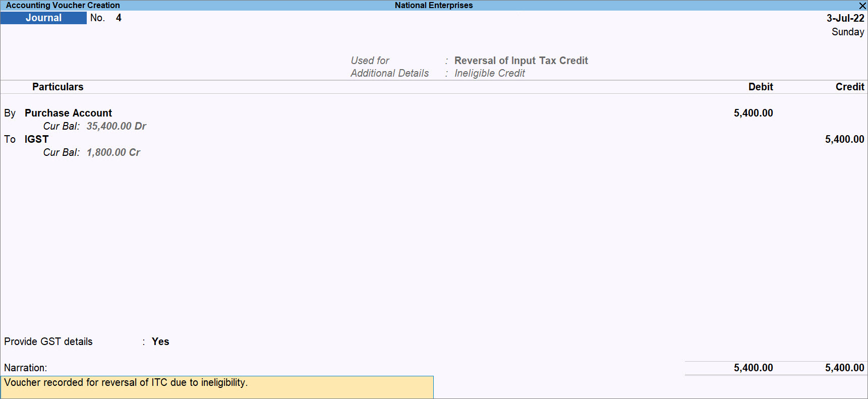This screenshot has width=868, height=399.
Task: Click the total credit amount 5,400.00
Action: pos(844,368)
